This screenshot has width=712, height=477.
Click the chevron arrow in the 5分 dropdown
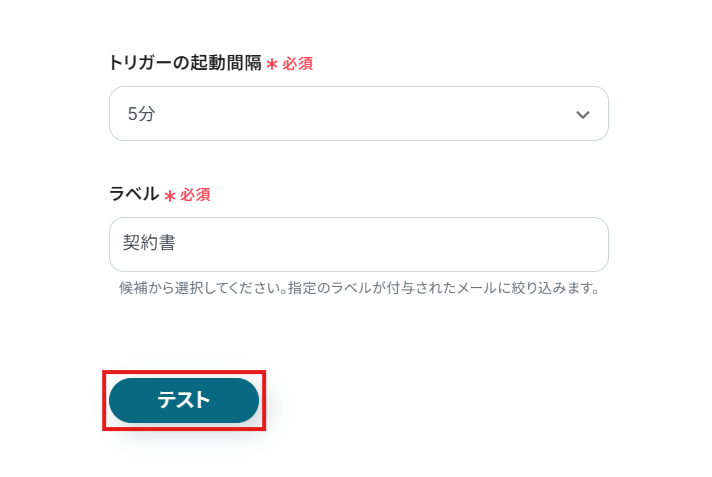pos(583,115)
